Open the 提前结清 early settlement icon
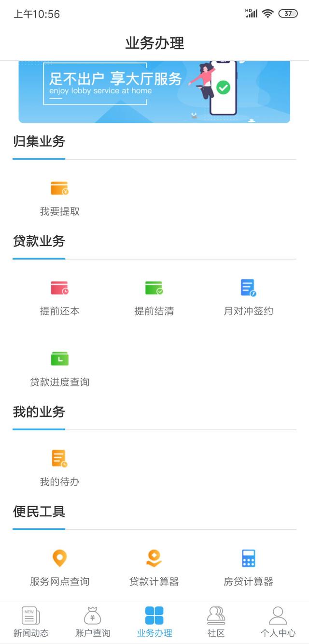309x644 pixels. click(x=154, y=288)
